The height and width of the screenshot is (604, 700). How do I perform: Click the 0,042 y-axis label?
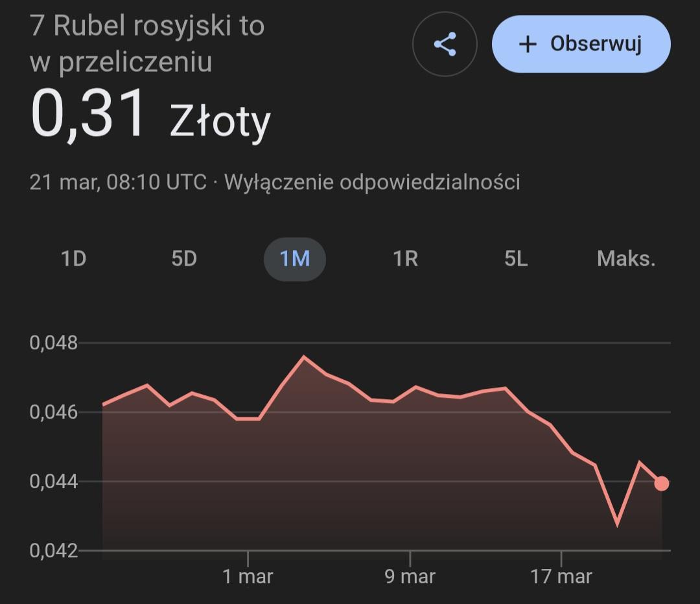[54, 551]
